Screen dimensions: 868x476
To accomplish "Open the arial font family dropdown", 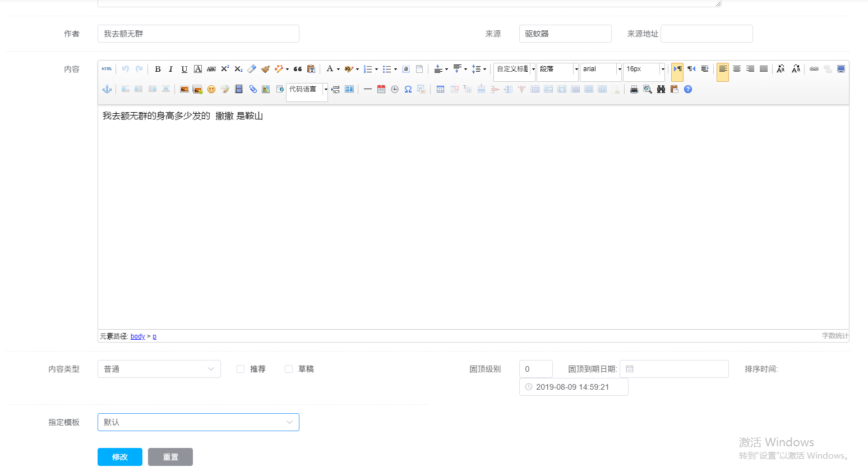I will (601, 69).
